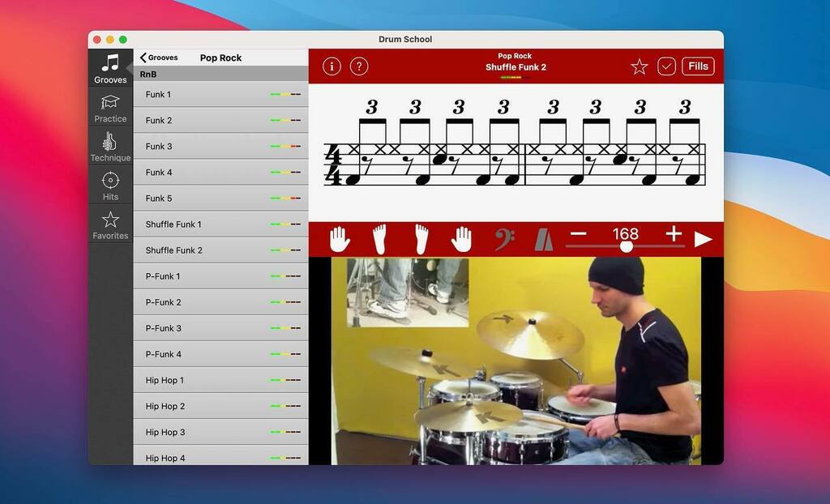
Task: Toggle the metronome icon
Action: (x=544, y=239)
